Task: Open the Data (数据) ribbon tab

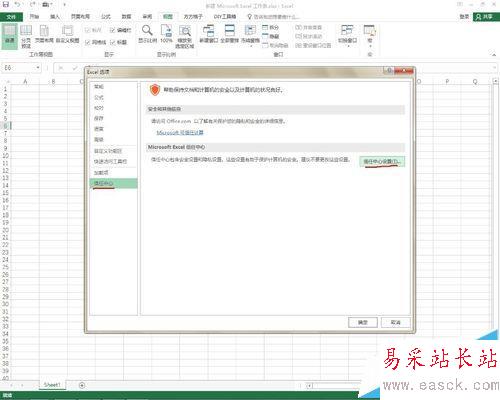Action: 126,16
